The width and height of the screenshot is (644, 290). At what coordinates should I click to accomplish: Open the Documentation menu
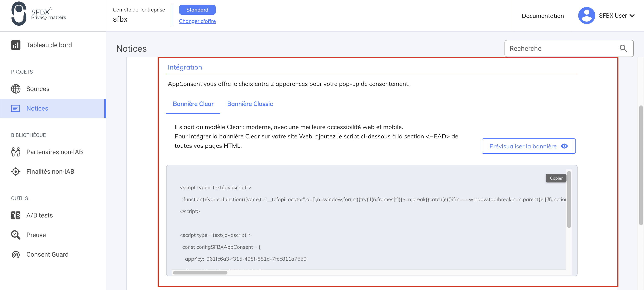pyautogui.click(x=542, y=16)
